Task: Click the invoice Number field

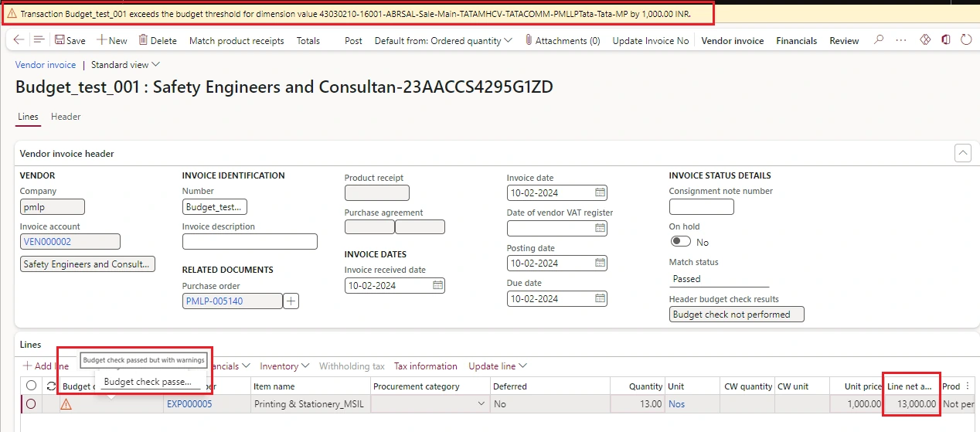Action: pos(215,206)
